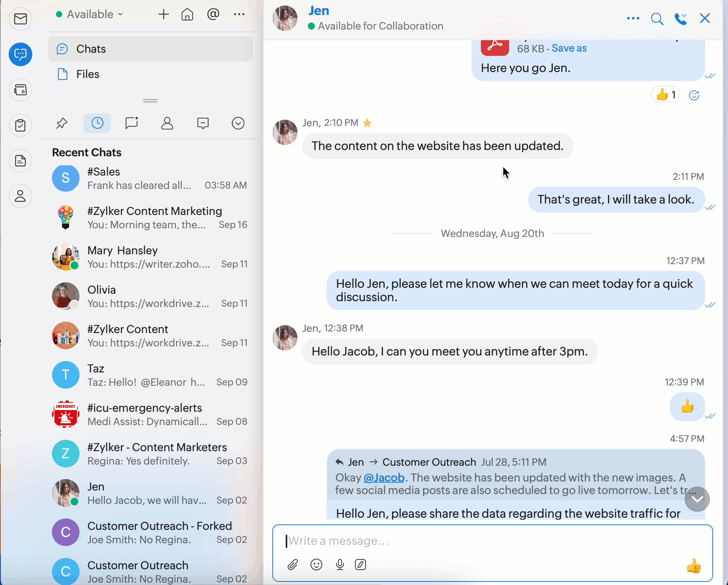Click the thumbs up message sent at 12:39 PM
Image resolution: width=728 pixels, height=585 pixels.
[687, 407]
